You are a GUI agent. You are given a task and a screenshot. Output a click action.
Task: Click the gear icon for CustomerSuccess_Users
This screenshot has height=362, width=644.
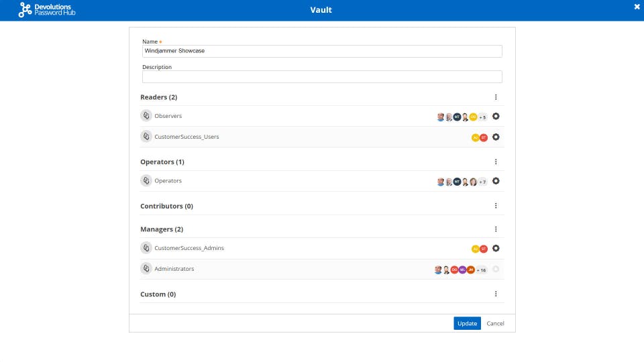[496, 137]
